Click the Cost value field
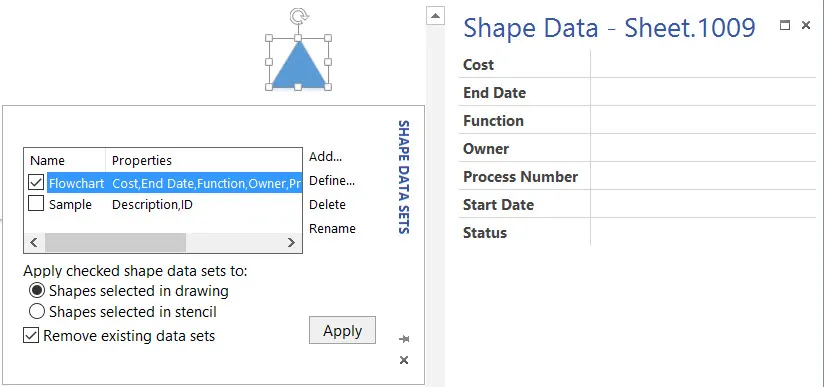The width and height of the screenshot is (824, 387). [x=703, y=64]
